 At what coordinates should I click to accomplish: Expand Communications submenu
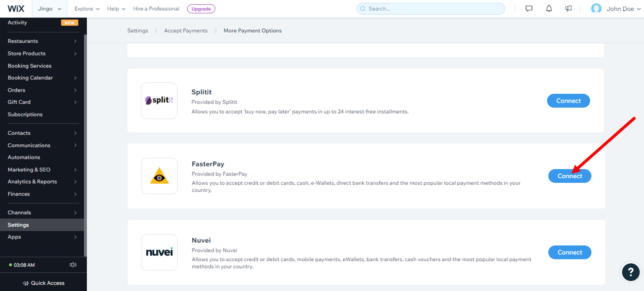75,145
